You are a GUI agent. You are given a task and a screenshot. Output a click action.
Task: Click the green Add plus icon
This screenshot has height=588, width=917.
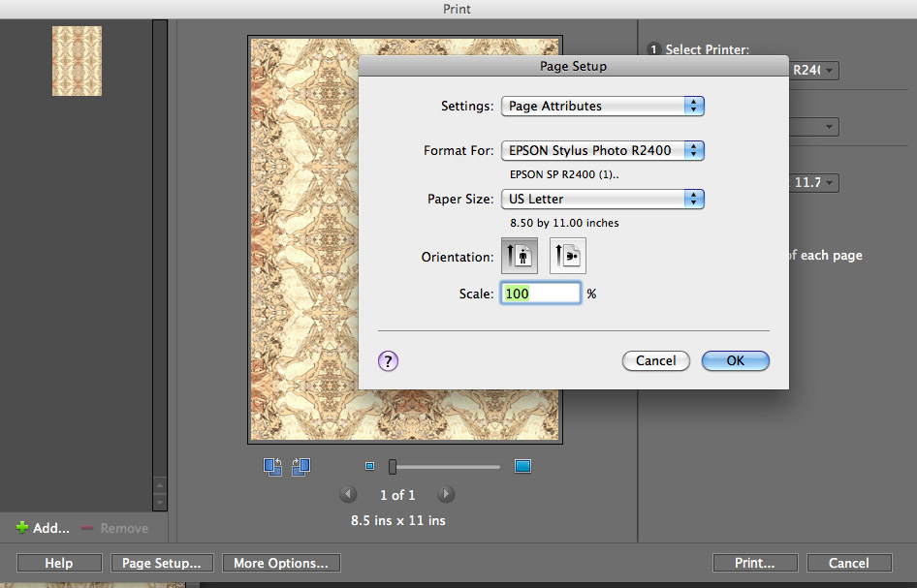click(x=21, y=528)
